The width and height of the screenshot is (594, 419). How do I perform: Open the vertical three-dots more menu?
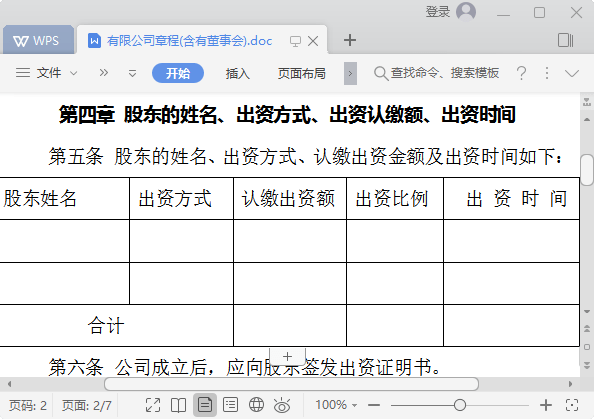(x=547, y=73)
